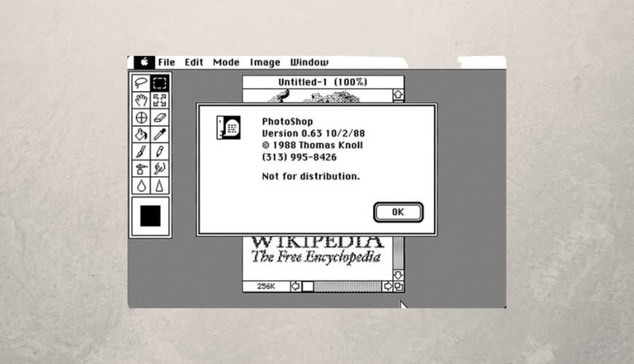Click the phone number (313) 995-8426
Screen dimensions: 634x364
(x=300, y=157)
